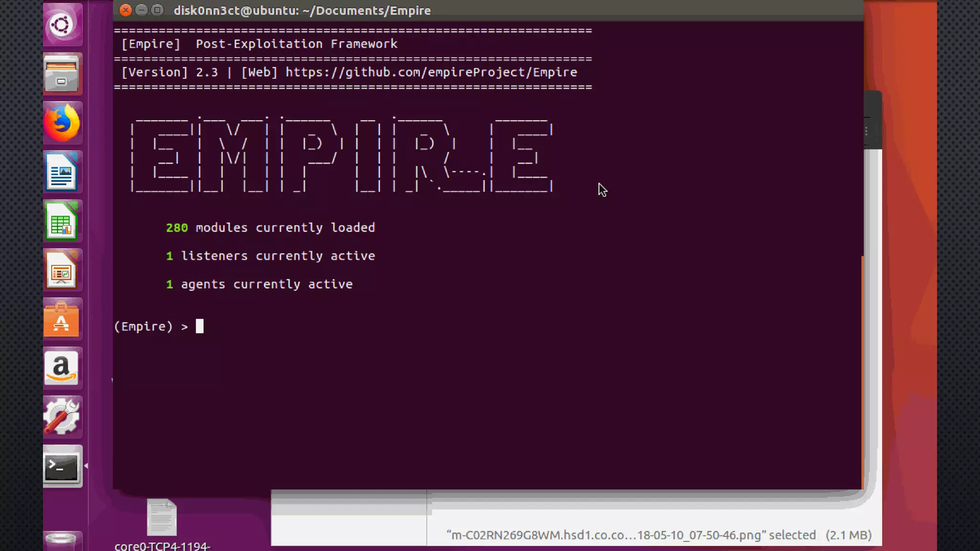Open LibreOffice Calc spreadsheet icon
This screenshot has height=551, width=980.
click(62, 221)
